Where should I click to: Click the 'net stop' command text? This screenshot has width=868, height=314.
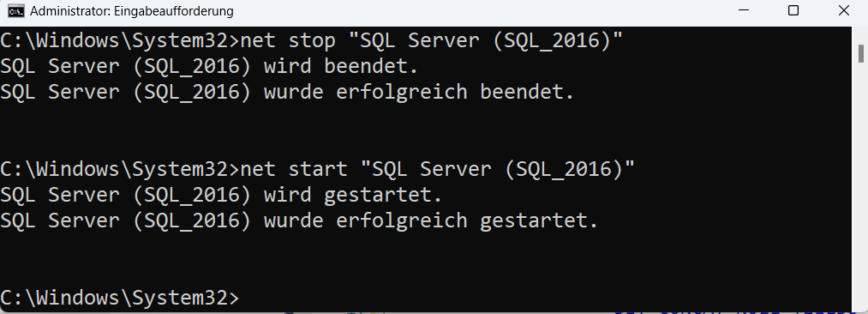coord(288,40)
